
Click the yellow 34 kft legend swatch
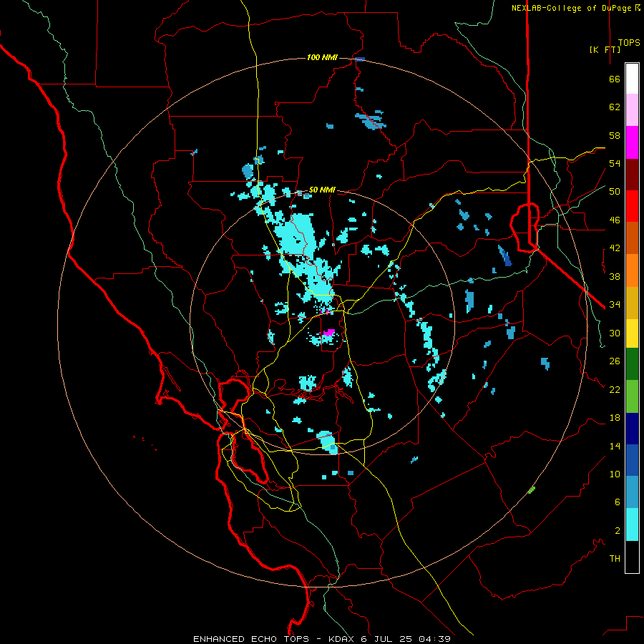(632, 333)
